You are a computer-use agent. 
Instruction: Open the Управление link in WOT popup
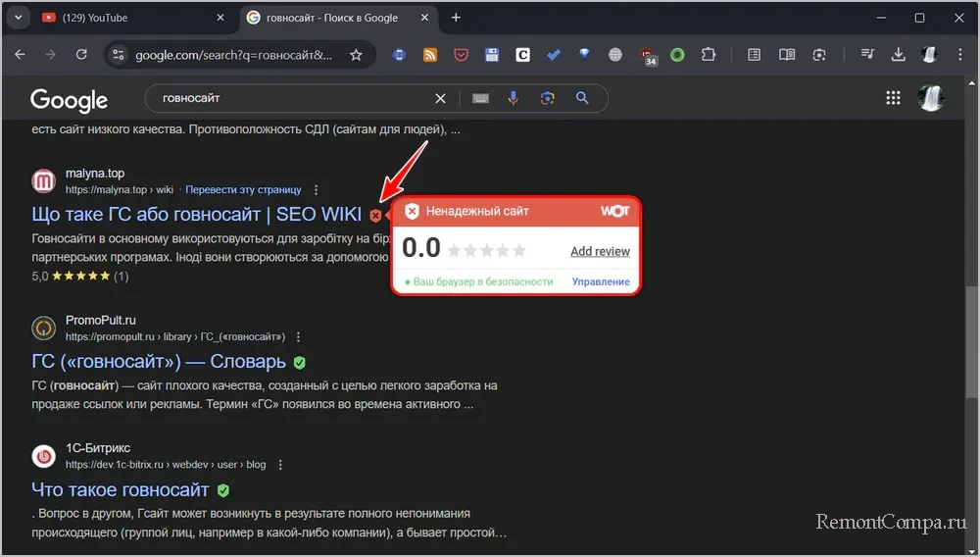[601, 281]
